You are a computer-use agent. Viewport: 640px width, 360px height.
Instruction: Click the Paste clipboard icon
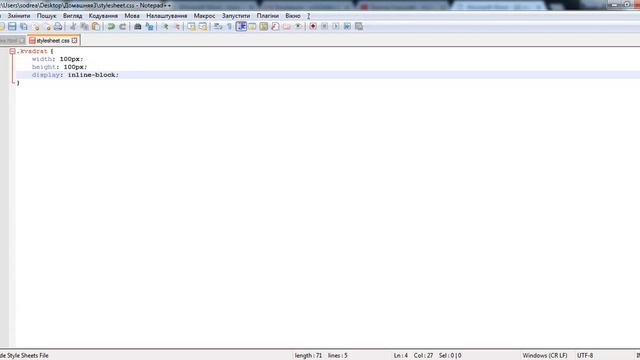pos(96,27)
